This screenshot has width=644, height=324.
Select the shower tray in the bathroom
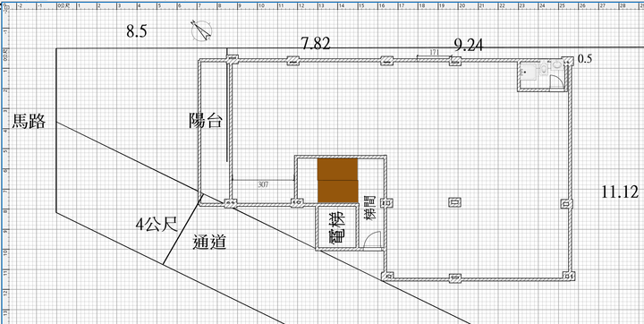529,72
